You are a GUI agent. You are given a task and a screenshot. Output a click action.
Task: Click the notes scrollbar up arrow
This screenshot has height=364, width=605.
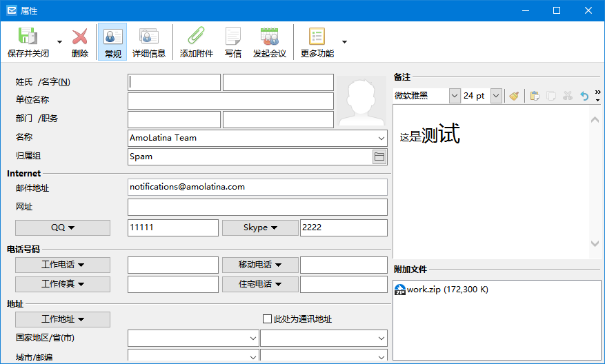[x=595, y=120]
